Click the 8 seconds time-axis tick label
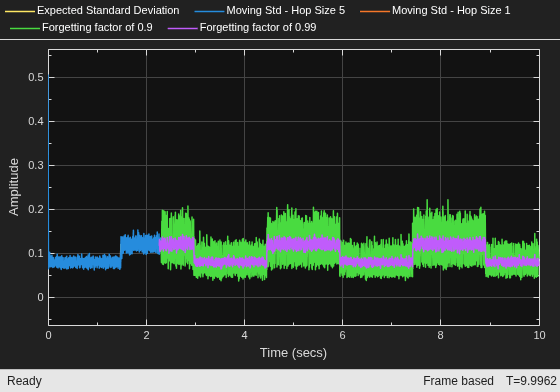The image size is (560, 392). click(440, 335)
